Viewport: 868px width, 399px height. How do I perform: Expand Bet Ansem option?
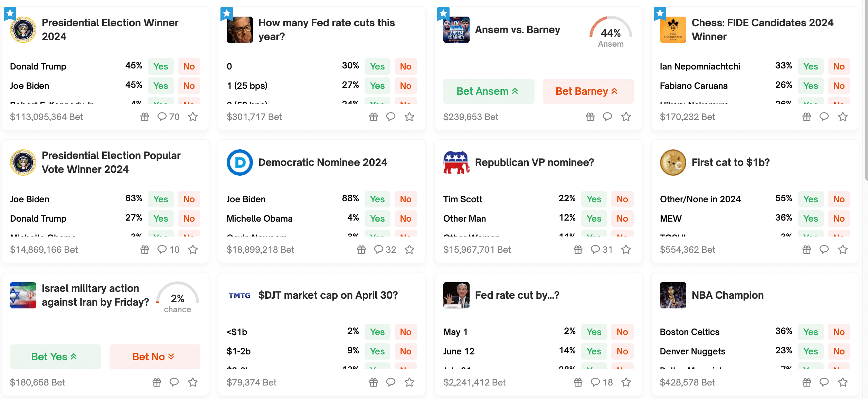click(x=489, y=91)
